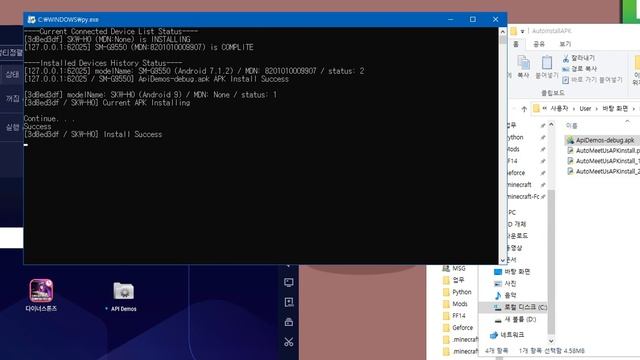Click console scrollbar down arrow
The height and width of the screenshot is (360, 640).
click(502, 260)
